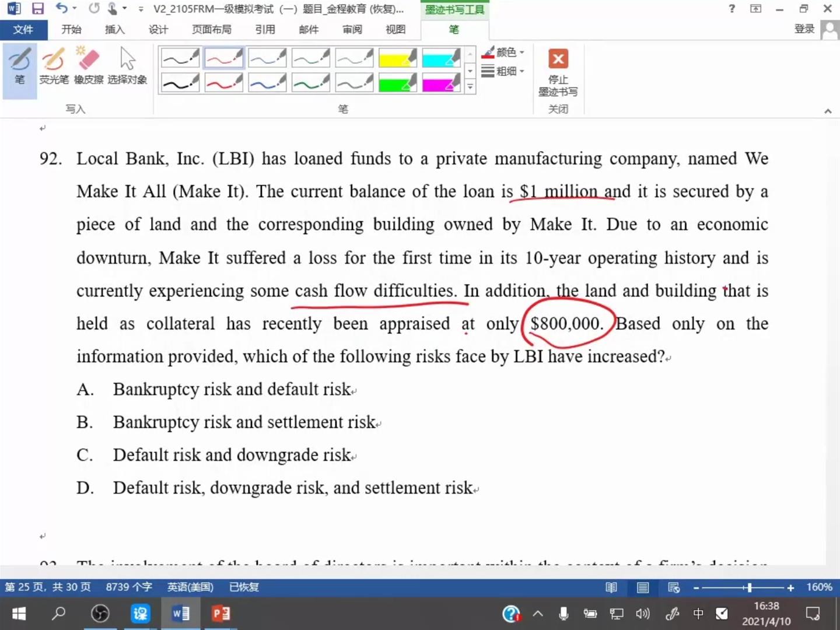Screen dimensions: 840x630
Task: Open the ink Color (颜色) dropdown
Action: [x=505, y=52]
